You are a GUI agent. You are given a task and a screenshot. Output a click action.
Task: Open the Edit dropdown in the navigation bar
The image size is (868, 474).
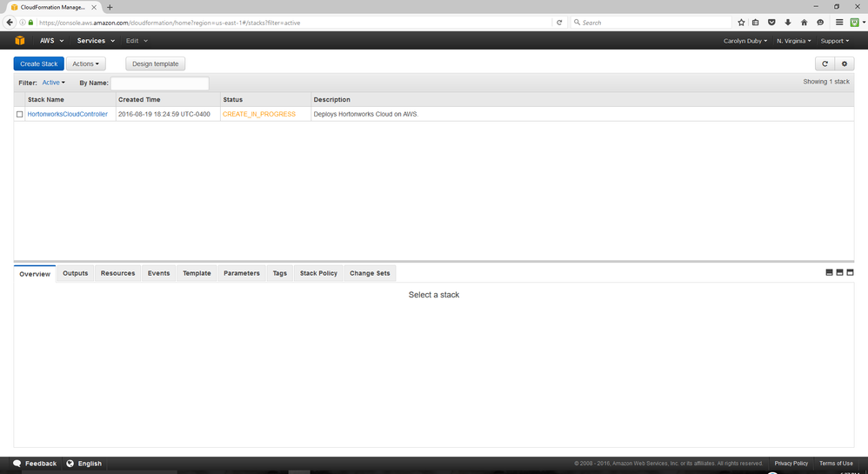coord(137,40)
